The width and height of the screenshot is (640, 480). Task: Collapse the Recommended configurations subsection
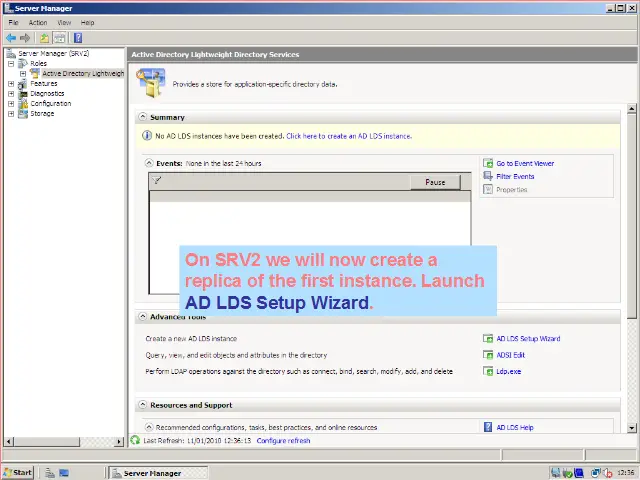tap(149, 427)
